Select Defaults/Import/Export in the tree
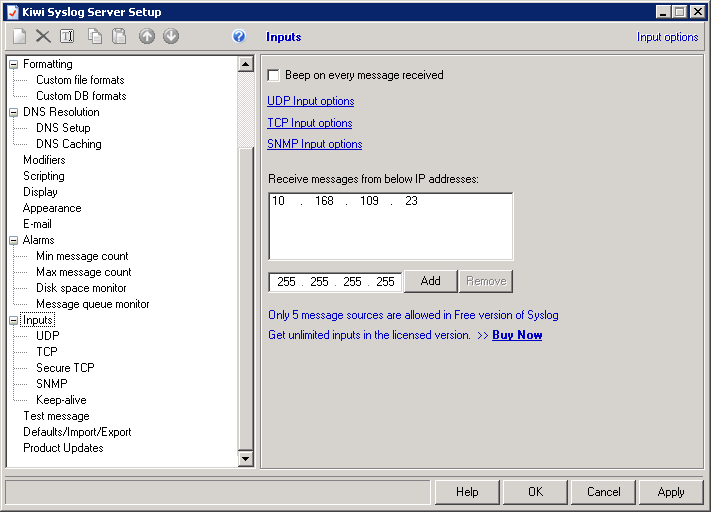711x512 pixels. [77, 432]
